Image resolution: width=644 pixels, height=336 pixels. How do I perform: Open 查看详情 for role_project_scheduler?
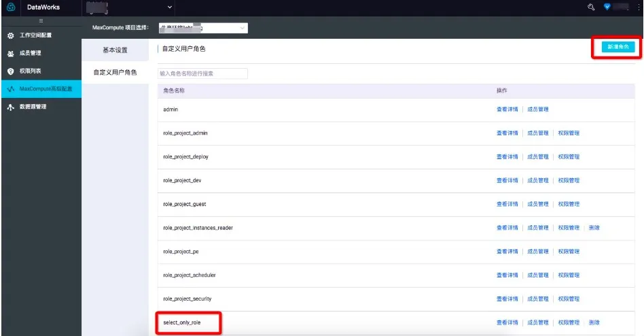(x=507, y=275)
